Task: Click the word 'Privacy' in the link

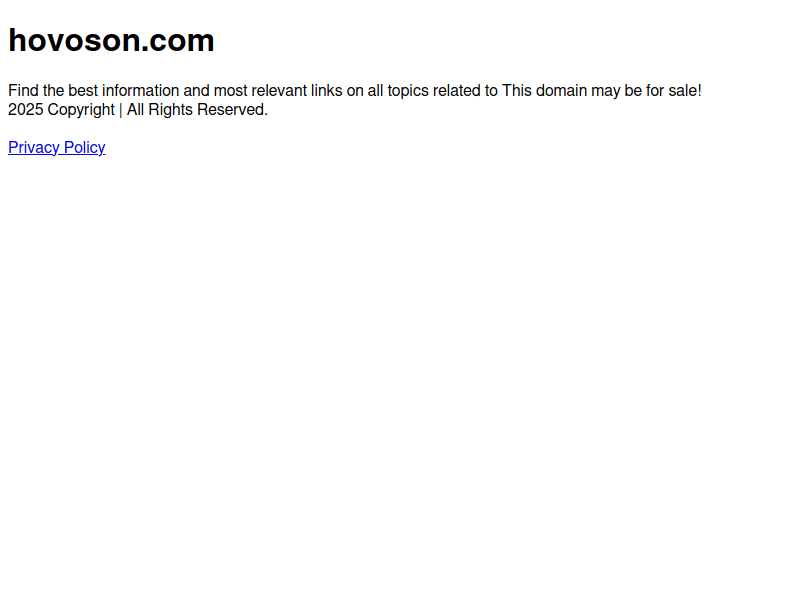Action: [34, 147]
